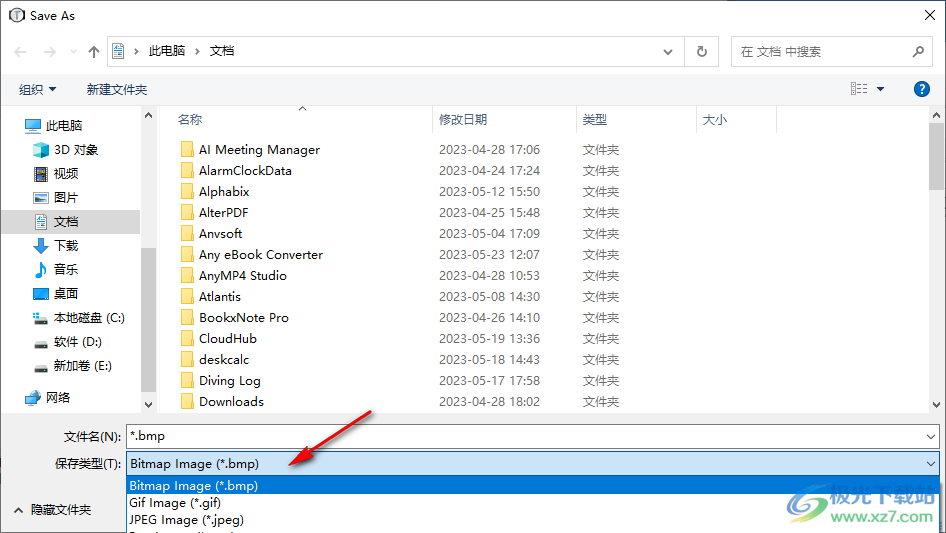
Task: Select the CloudHub folder
Action: (218, 339)
